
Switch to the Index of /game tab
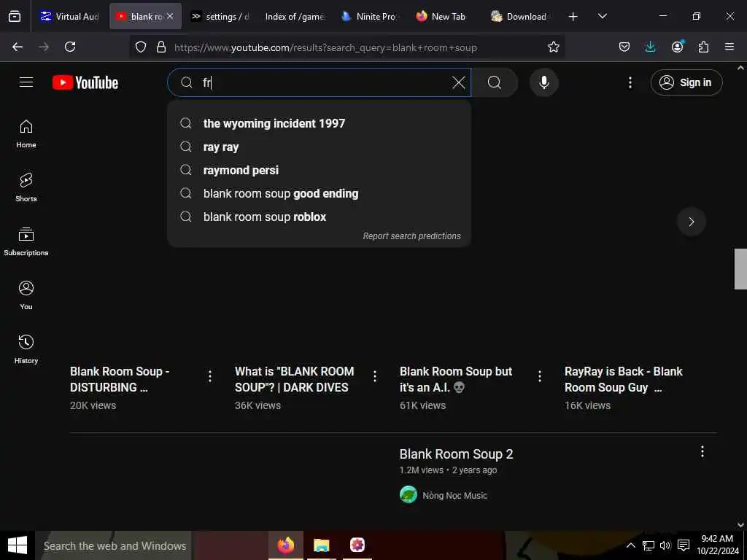[x=295, y=17]
